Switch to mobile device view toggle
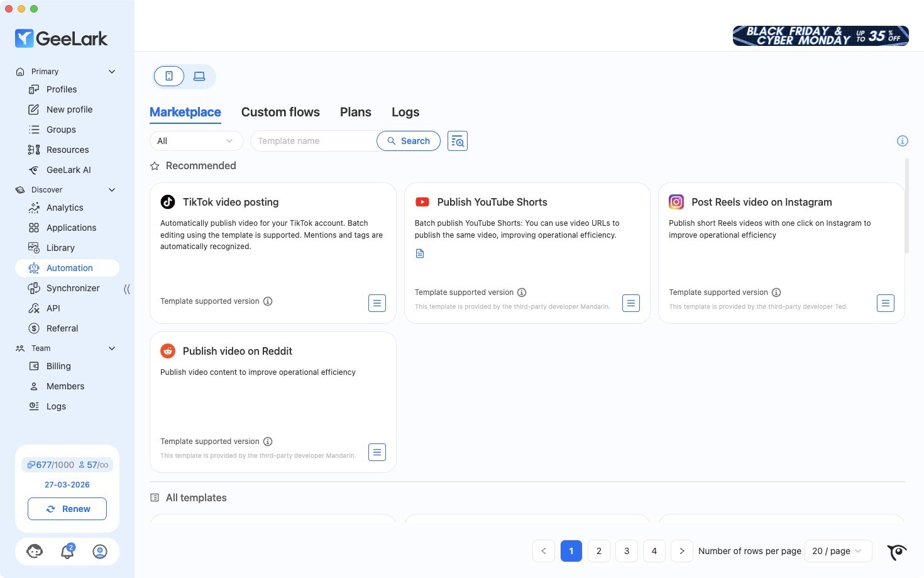 168,75
